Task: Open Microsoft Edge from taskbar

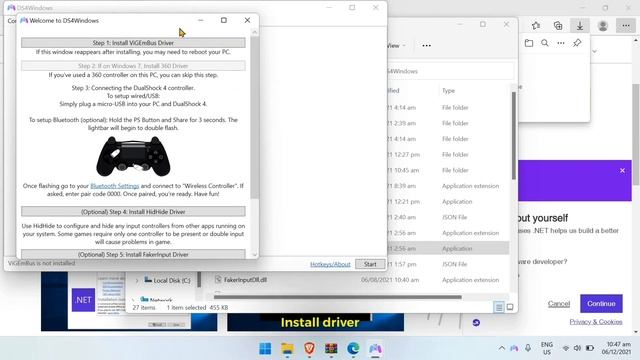Action: click(353, 349)
